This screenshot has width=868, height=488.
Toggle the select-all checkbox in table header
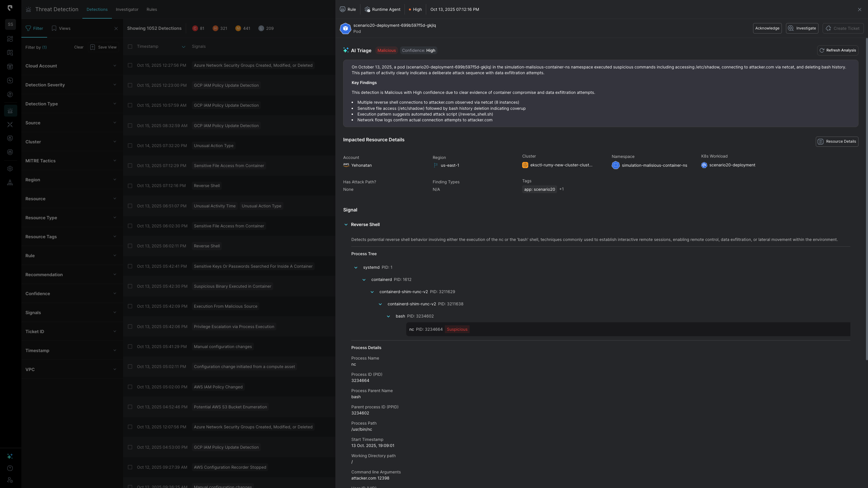(x=130, y=46)
